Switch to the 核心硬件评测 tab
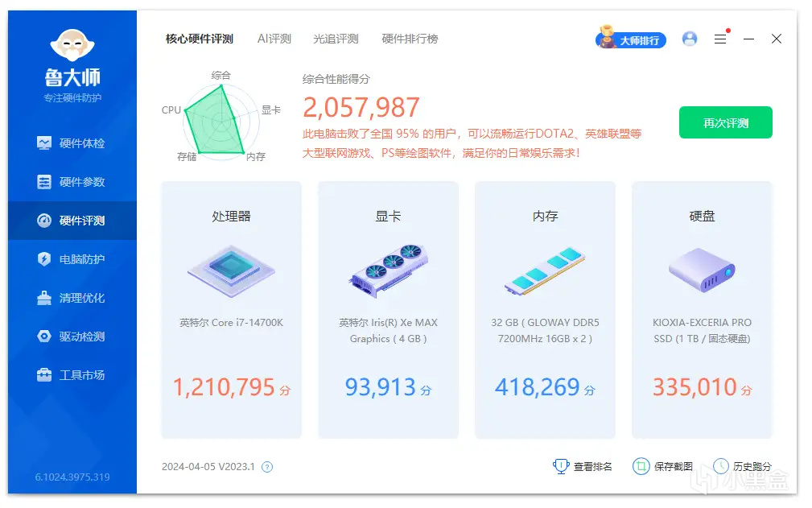 pos(200,39)
